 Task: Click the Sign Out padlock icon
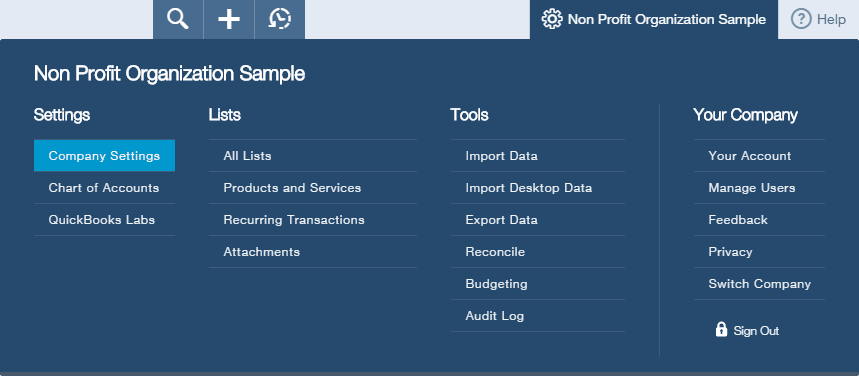pos(721,329)
